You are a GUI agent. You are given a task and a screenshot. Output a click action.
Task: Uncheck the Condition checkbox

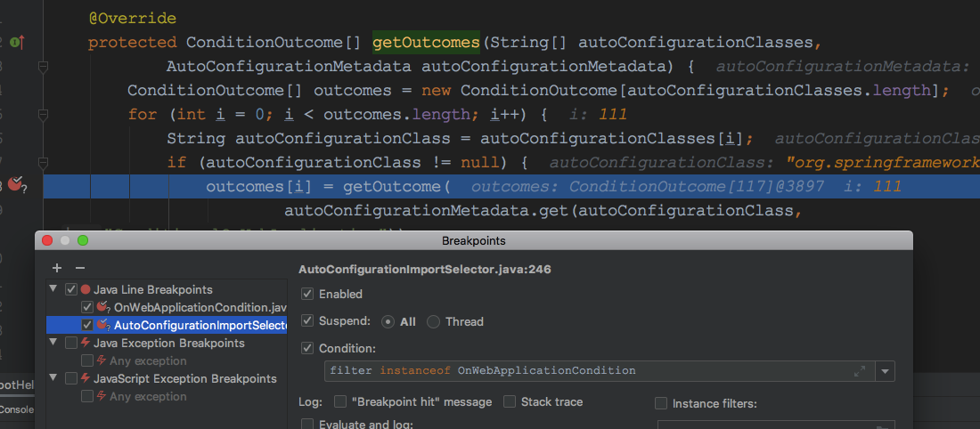pyautogui.click(x=307, y=348)
